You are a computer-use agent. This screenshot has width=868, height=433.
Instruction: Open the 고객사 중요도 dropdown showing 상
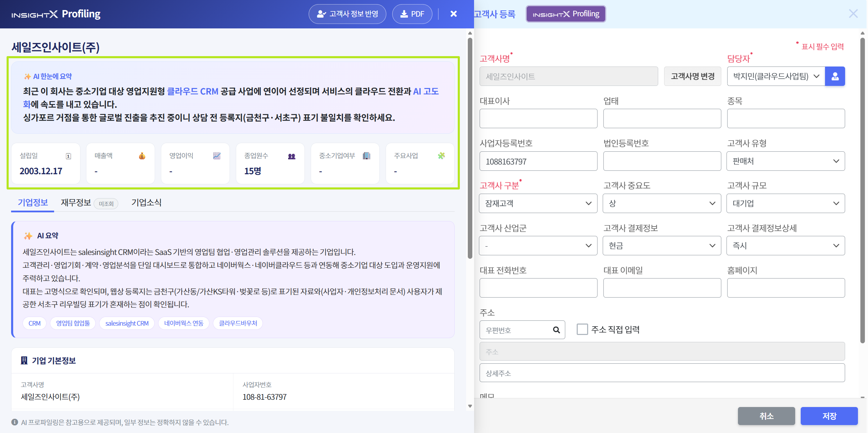pyautogui.click(x=662, y=203)
